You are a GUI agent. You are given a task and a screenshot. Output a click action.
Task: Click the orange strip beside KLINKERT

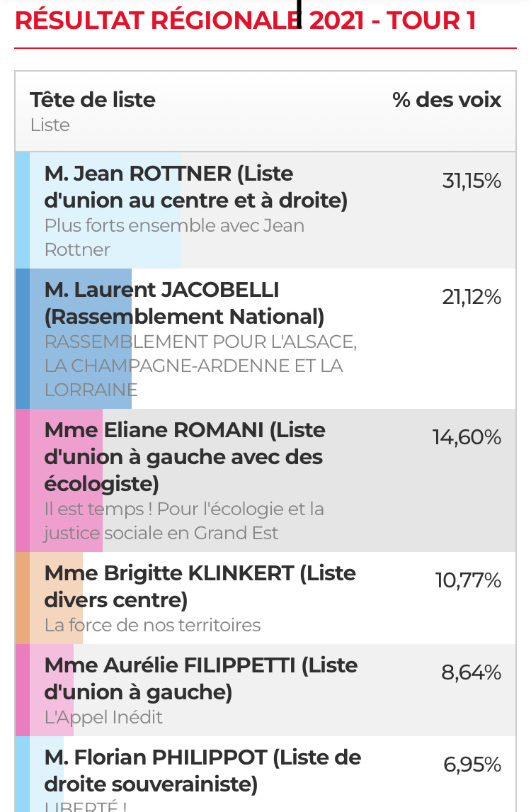coord(23,598)
